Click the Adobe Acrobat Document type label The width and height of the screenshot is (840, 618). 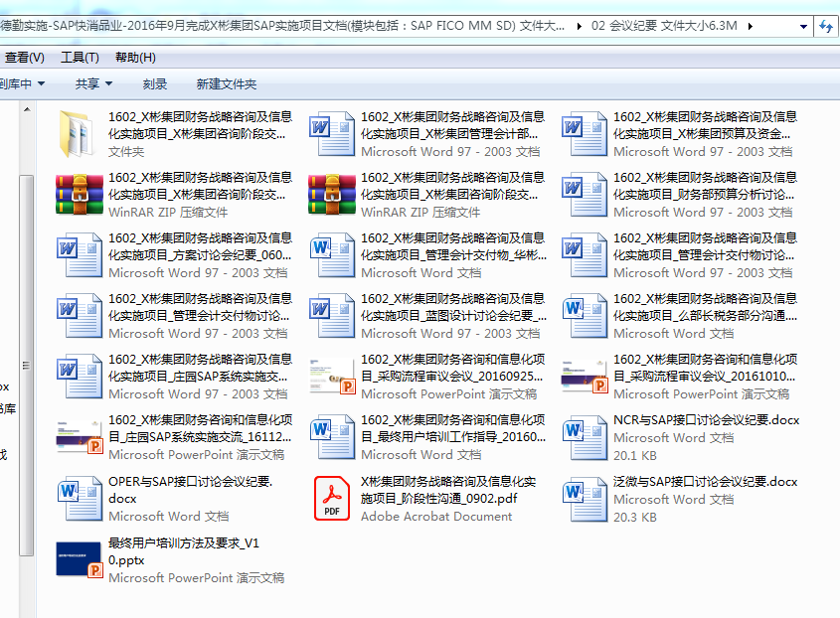pos(436,517)
